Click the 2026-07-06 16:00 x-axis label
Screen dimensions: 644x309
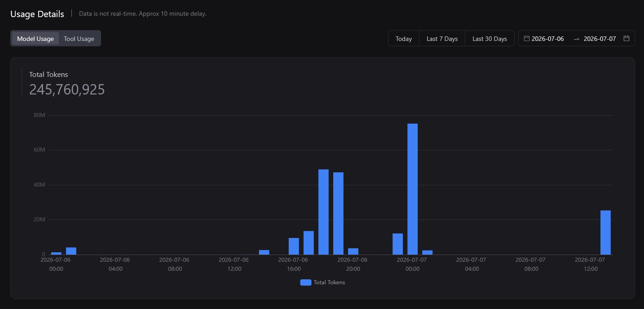pos(293,264)
